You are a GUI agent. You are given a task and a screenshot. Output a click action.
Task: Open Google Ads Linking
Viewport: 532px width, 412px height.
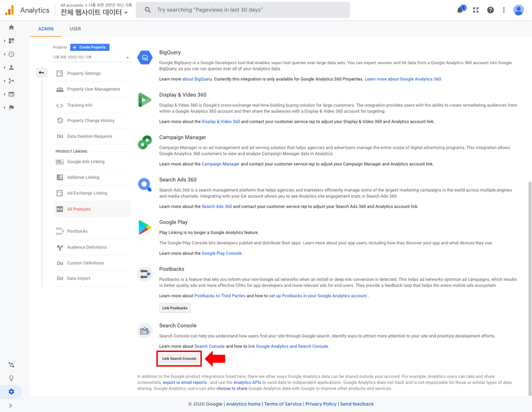(92, 162)
